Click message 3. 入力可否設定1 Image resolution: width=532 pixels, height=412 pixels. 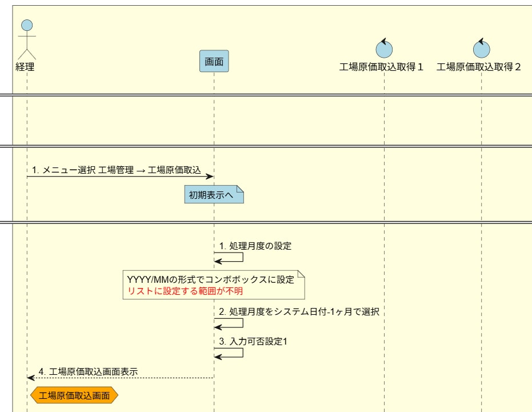(253, 341)
